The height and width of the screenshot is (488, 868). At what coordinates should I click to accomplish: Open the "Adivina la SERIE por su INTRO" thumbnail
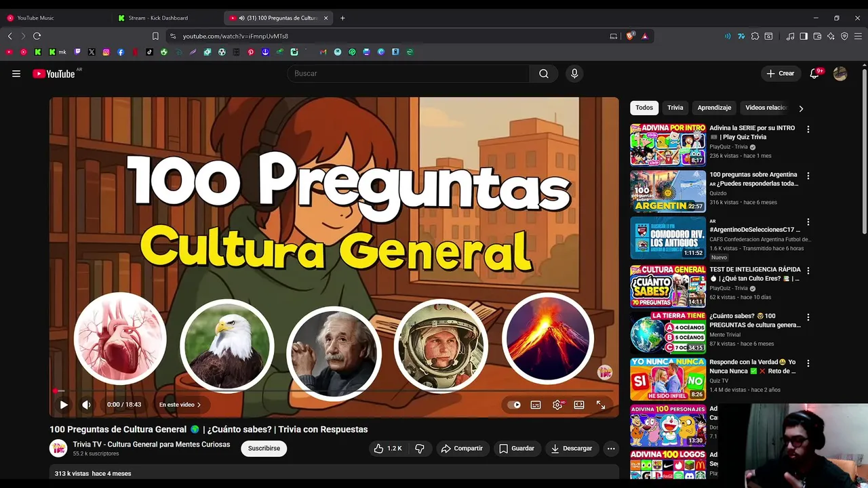[x=668, y=144]
